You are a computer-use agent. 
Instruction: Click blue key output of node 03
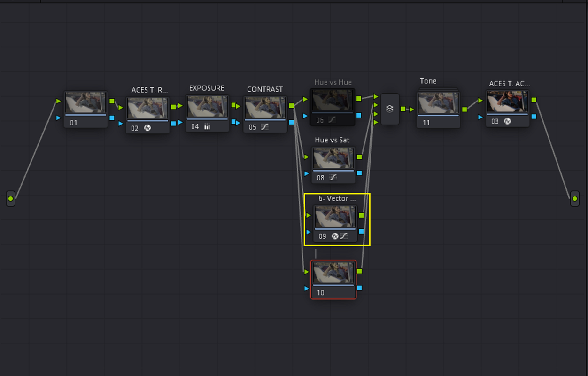(x=534, y=116)
